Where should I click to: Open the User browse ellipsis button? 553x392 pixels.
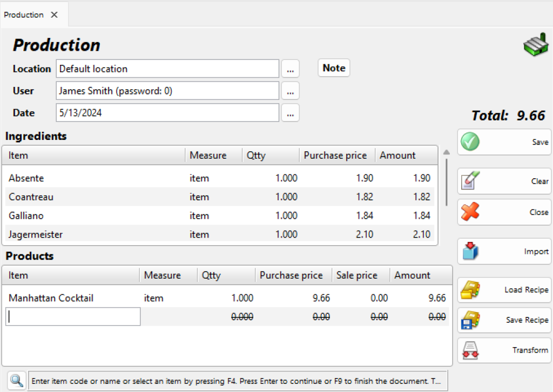[290, 91]
